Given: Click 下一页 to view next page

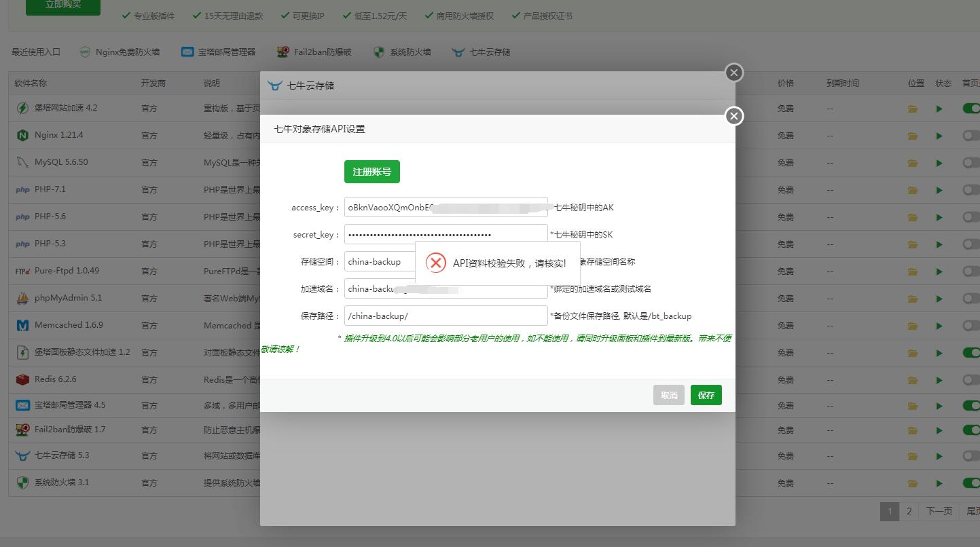Looking at the screenshot, I should click(x=939, y=511).
